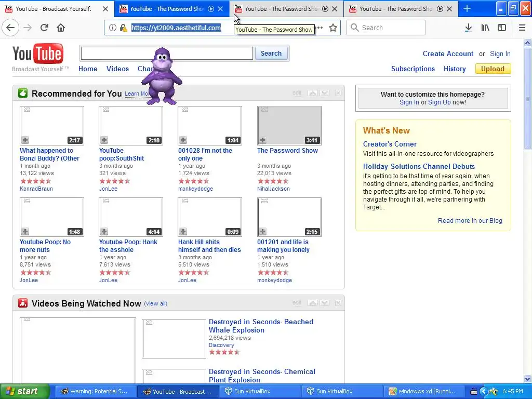
Task: Toggle the sidebar icon in toolbar
Action: pyautogui.click(x=502, y=28)
